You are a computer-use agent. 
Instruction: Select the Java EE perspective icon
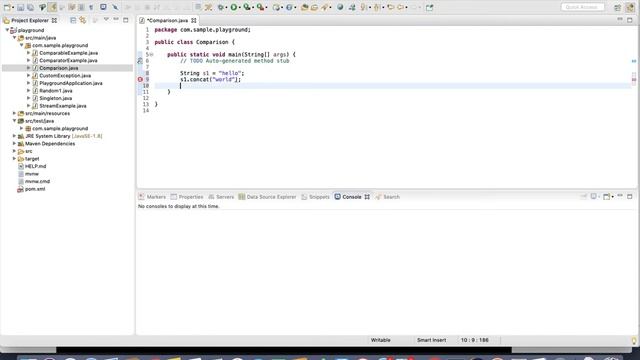[x=630, y=7]
